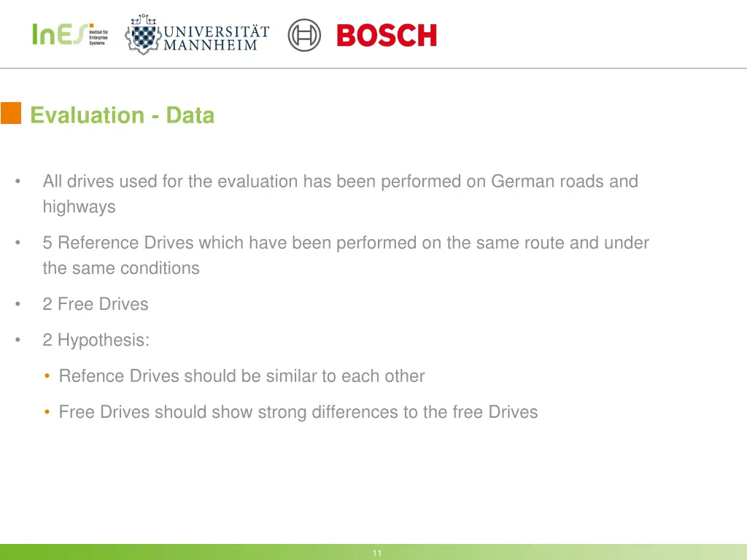Image resolution: width=747 pixels, height=560 pixels.
Task: Click the red BOSCH wordmark
Action: [x=387, y=35]
